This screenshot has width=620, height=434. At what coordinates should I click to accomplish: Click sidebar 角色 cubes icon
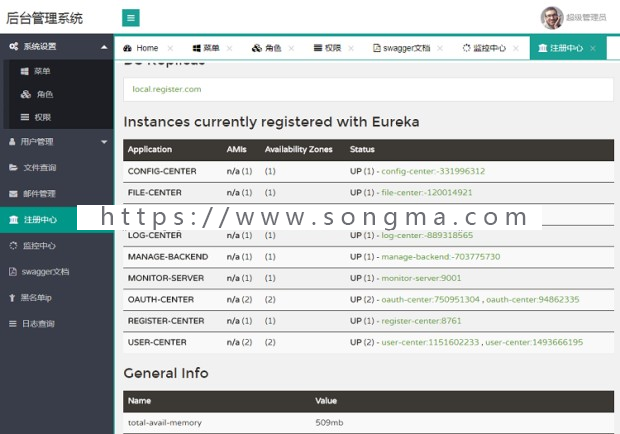click(x=26, y=94)
